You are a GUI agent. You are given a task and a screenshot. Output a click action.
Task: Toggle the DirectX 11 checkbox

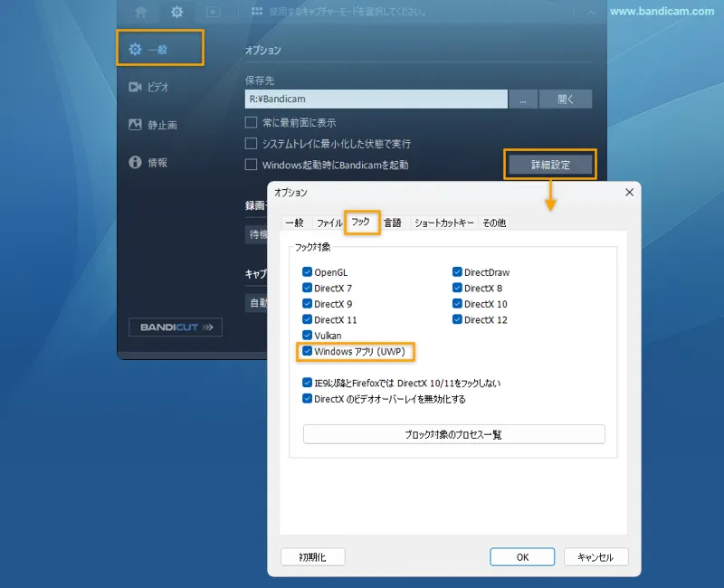pyautogui.click(x=307, y=319)
